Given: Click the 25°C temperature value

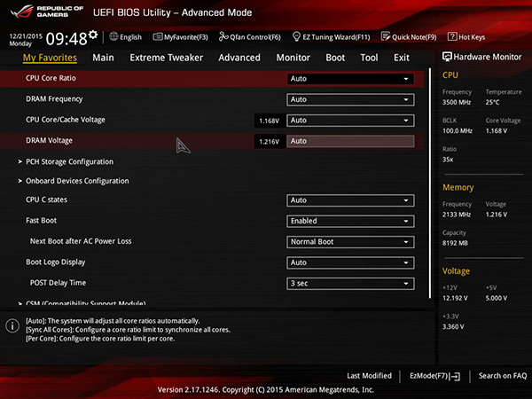Looking at the screenshot, I should click(x=492, y=102).
